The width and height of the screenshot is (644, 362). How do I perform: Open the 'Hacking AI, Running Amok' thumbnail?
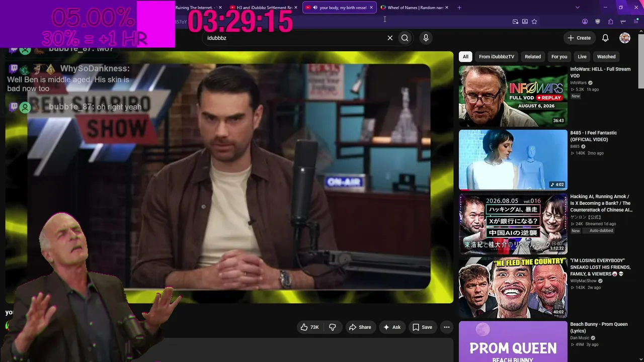513,224
